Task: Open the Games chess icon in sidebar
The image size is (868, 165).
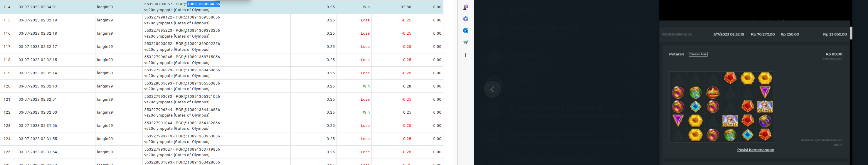Action: point(466,7)
